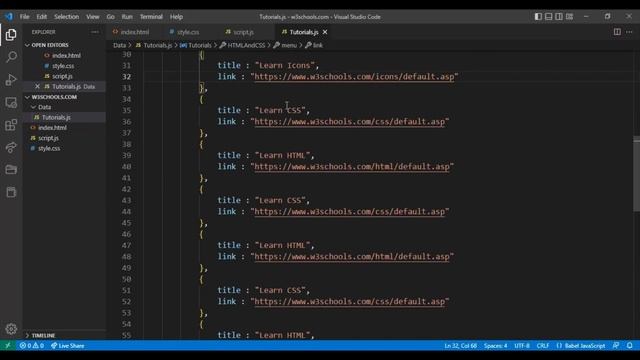The image size is (640, 360).
Task: Open style.css in W3SCHOOLS.COM folder
Action: click(x=49, y=148)
